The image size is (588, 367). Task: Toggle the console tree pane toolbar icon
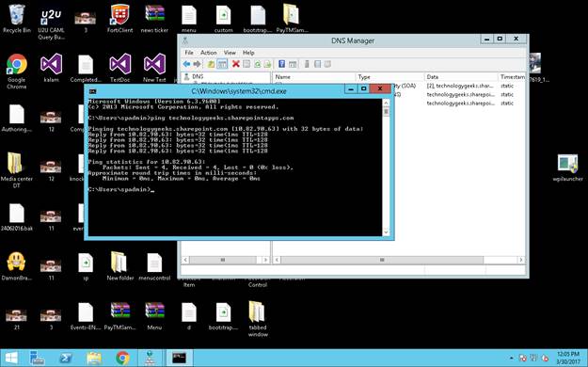(x=222, y=64)
